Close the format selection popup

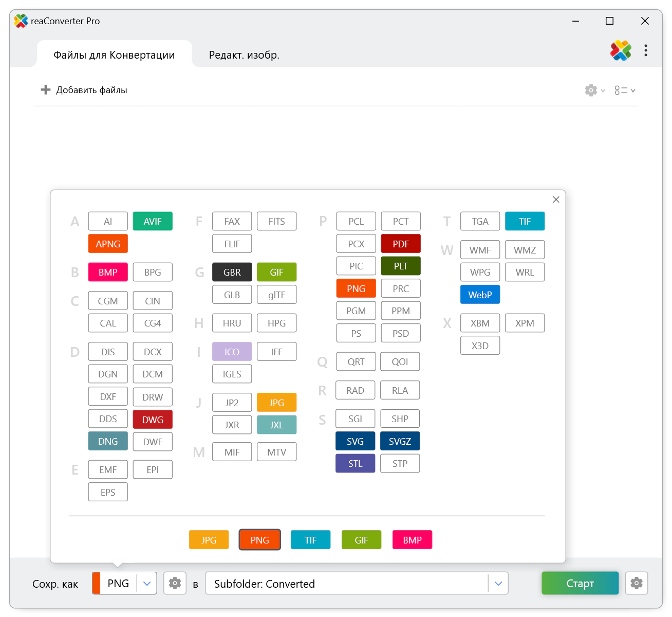556,199
